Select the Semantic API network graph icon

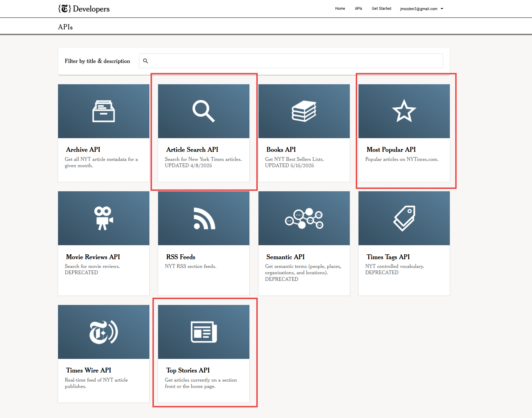click(304, 218)
